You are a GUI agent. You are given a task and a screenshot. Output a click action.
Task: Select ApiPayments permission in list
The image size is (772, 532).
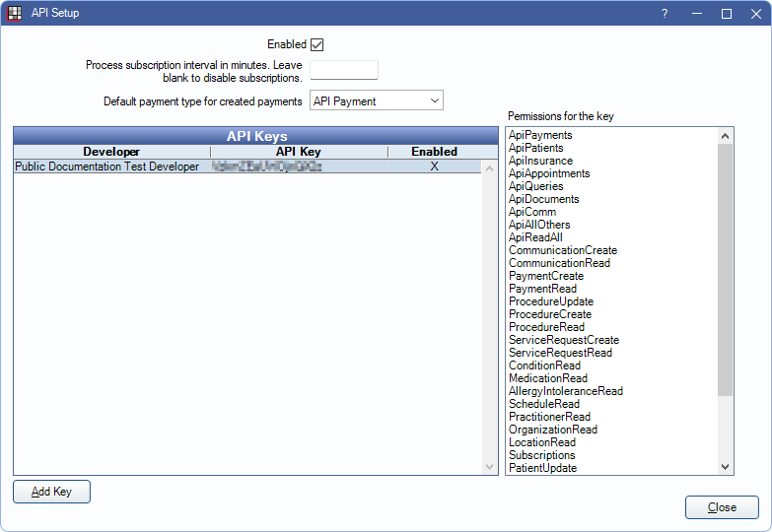click(540, 135)
